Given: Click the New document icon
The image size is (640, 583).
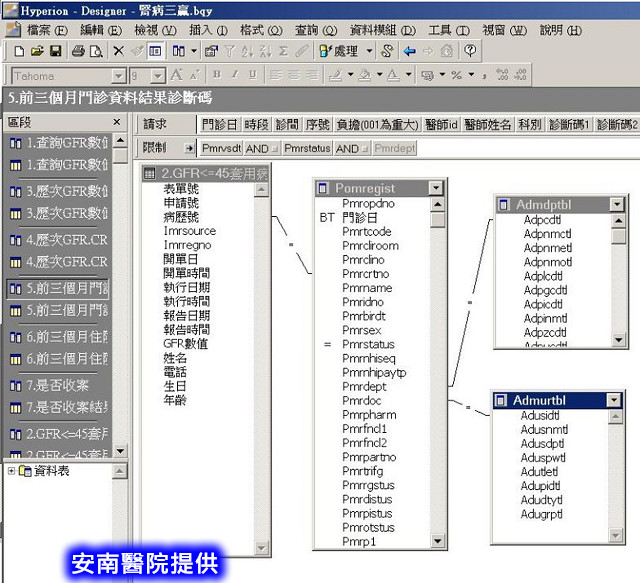Looking at the screenshot, I should click(19, 51).
